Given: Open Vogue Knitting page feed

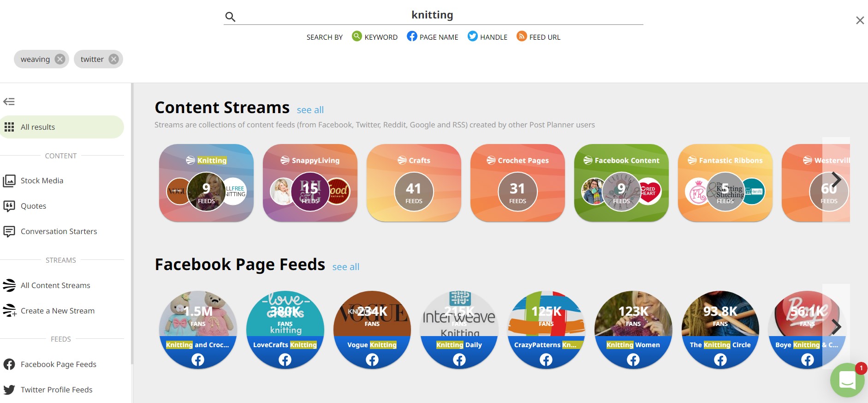Looking at the screenshot, I should pos(372,330).
